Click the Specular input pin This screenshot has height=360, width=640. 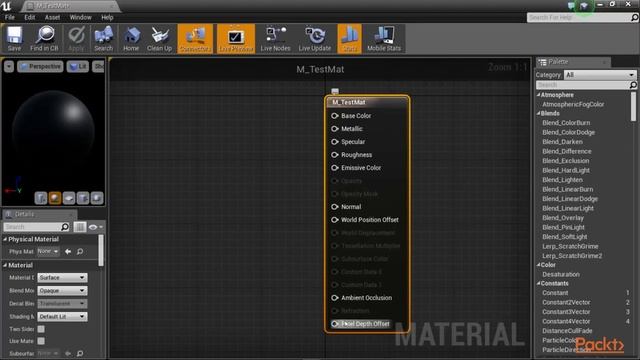point(335,142)
